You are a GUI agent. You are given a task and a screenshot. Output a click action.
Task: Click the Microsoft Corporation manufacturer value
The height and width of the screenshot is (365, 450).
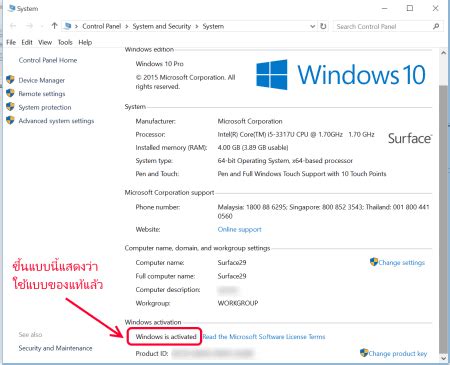250,121
